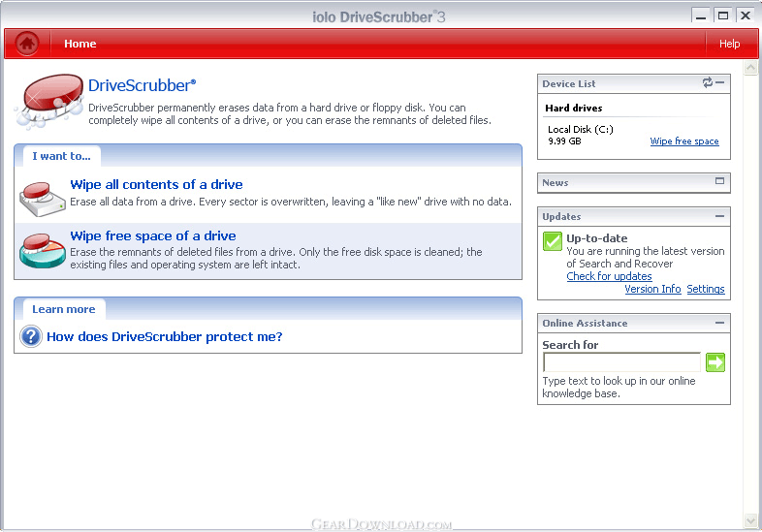762x532 pixels.
Task: Click the Check for updates link
Action: click(609, 276)
